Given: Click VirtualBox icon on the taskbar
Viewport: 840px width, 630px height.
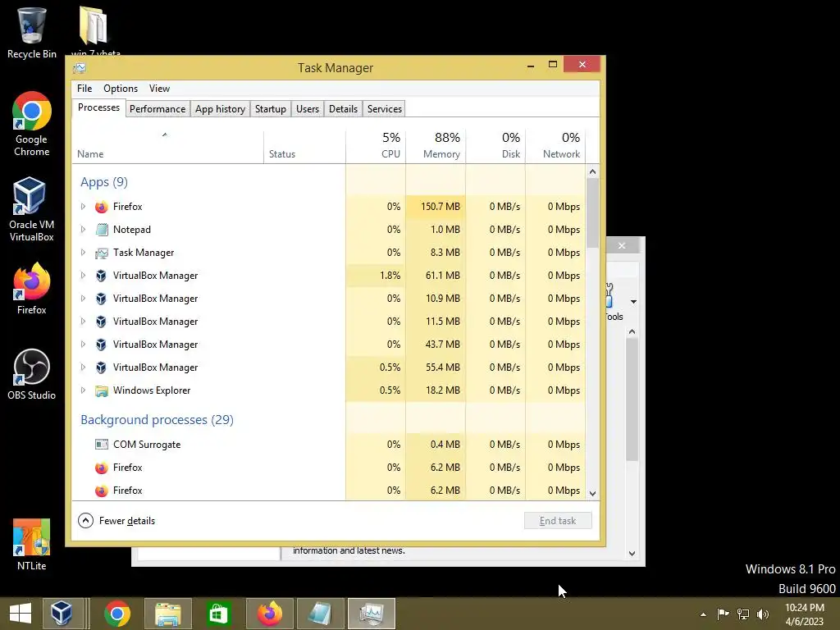Looking at the screenshot, I should (x=62, y=614).
